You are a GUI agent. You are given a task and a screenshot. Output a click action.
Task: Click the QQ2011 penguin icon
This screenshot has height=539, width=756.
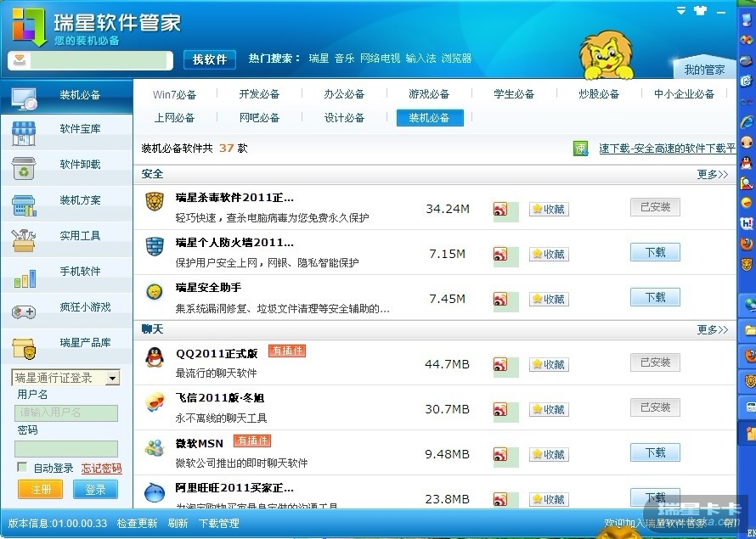coord(155,357)
